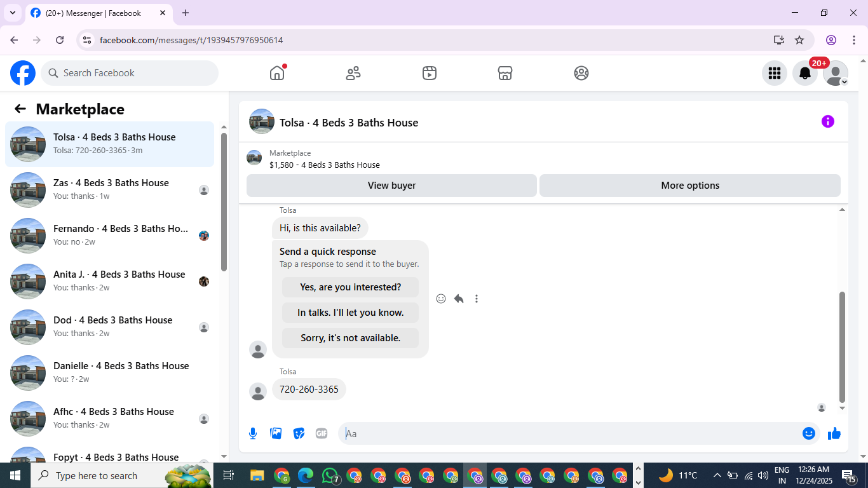Click the Windows taskbar search box

click(x=123, y=475)
